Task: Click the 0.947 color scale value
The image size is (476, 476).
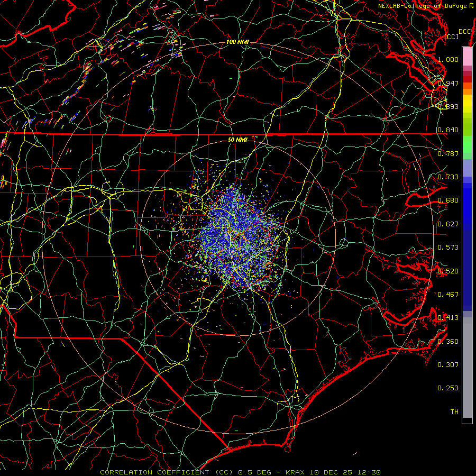Action: [x=448, y=83]
